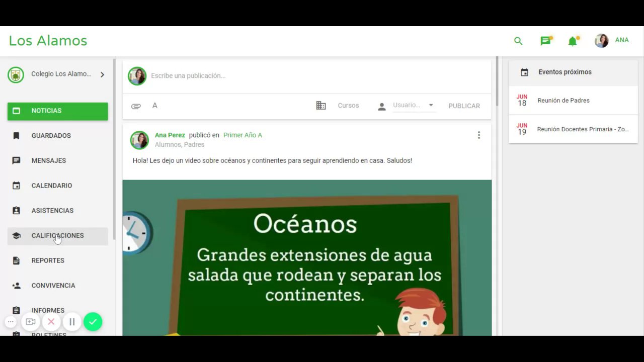Open the Ana Perez author link
This screenshot has width=644, height=362.
pyautogui.click(x=170, y=135)
